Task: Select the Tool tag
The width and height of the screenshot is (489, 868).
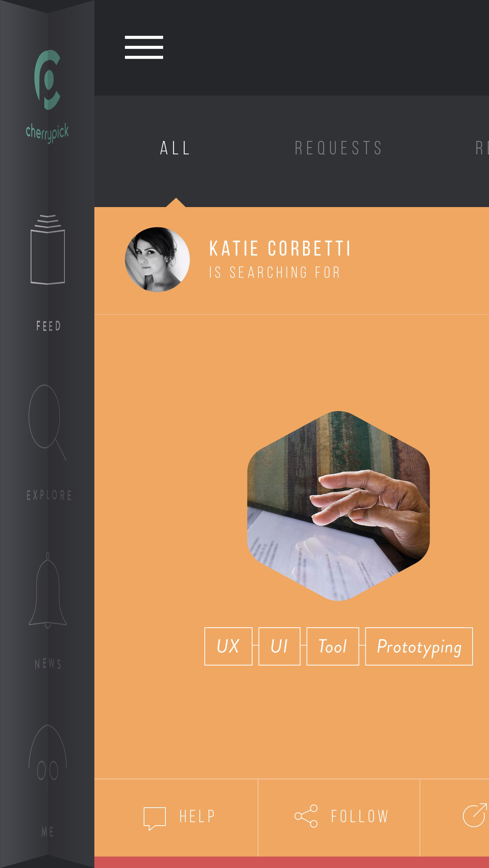Action: tap(333, 646)
